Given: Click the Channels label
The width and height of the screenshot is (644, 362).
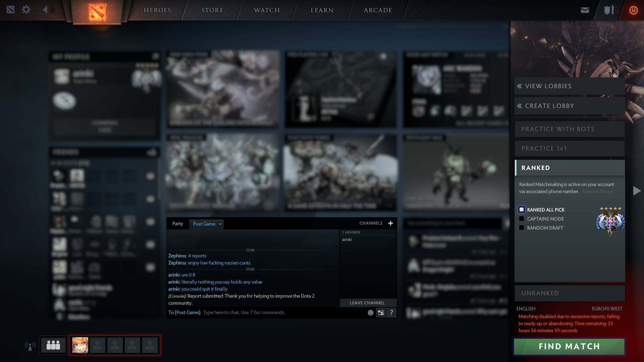Looking at the screenshot, I should click(x=371, y=223).
